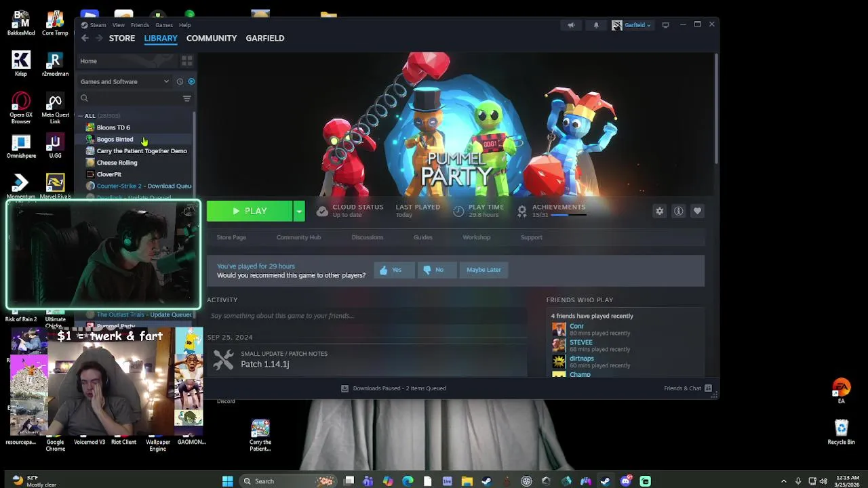This screenshot has height=488, width=868.
Task: Click achievements progress bar
Action: pos(569,215)
